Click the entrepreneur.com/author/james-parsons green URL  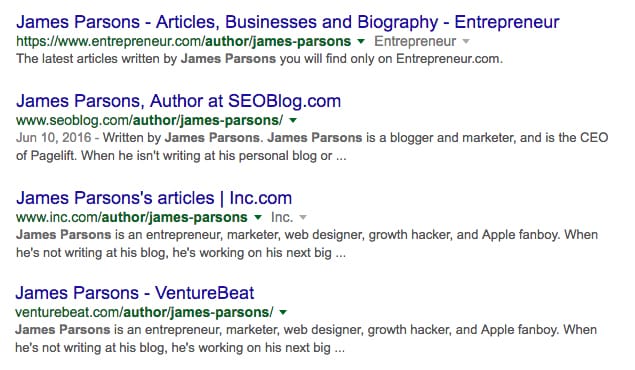(x=183, y=41)
